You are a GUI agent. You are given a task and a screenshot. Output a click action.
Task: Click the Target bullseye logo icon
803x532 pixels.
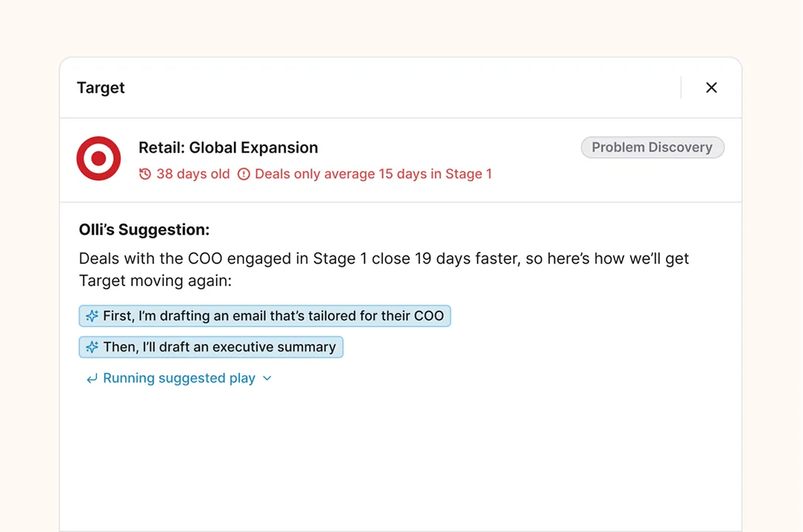[x=98, y=158]
